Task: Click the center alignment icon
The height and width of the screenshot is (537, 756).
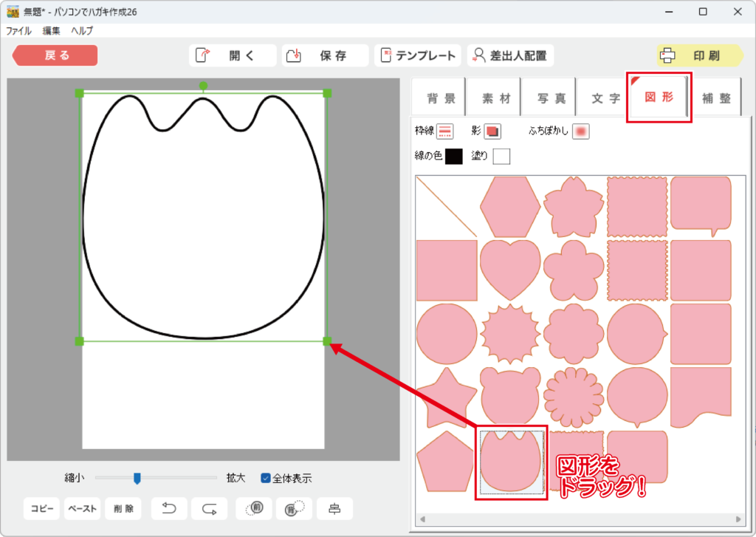Action: [x=334, y=508]
